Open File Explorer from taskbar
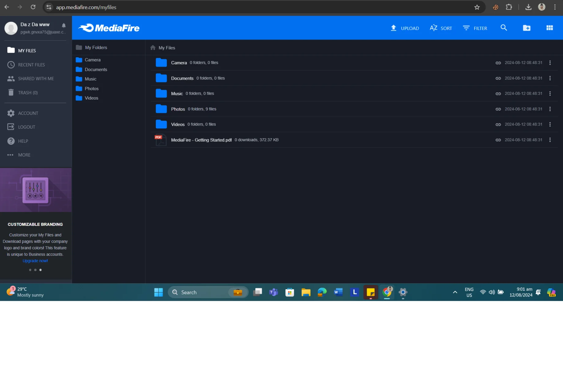The height and width of the screenshot is (392, 563). tap(306, 292)
